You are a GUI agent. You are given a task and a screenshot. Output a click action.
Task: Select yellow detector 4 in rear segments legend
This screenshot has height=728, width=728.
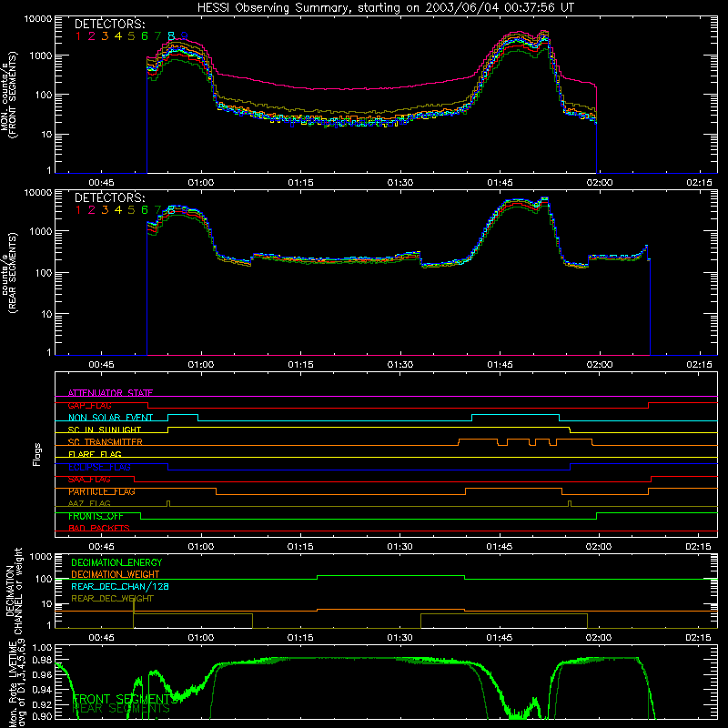point(118,210)
